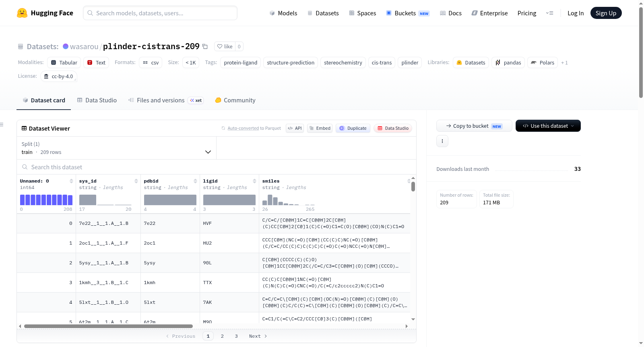Click the stereochemistry tag
Screen dimensions: 644x347
pyautogui.click(x=343, y=62)
